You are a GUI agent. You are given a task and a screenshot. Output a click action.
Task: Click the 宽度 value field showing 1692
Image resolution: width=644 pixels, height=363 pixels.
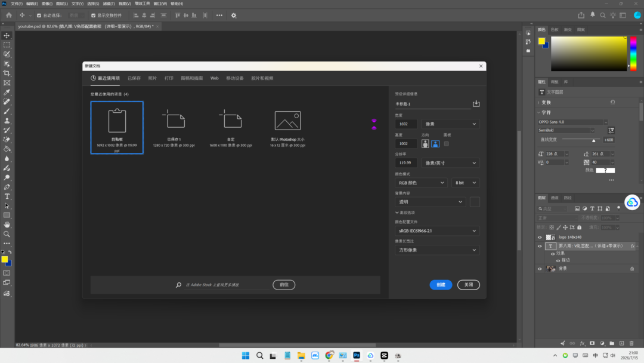406,124
